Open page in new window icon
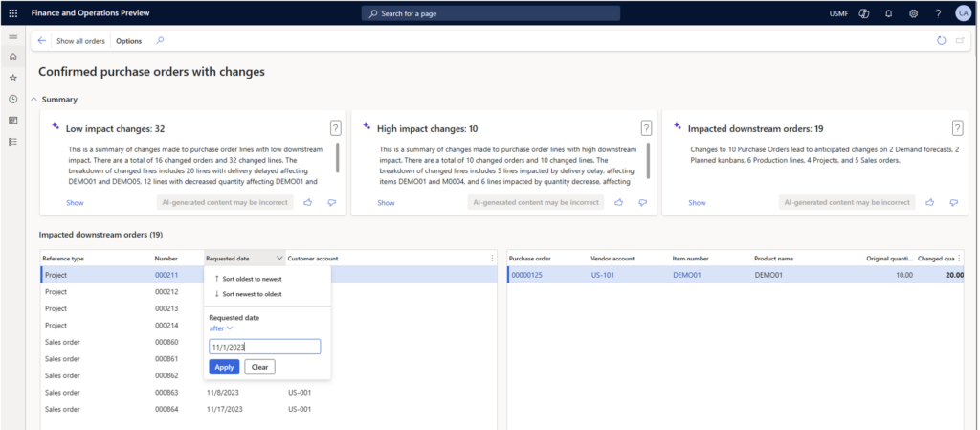Image resolution: width=980 pixels, height=430 pixels. coord(960,40)
